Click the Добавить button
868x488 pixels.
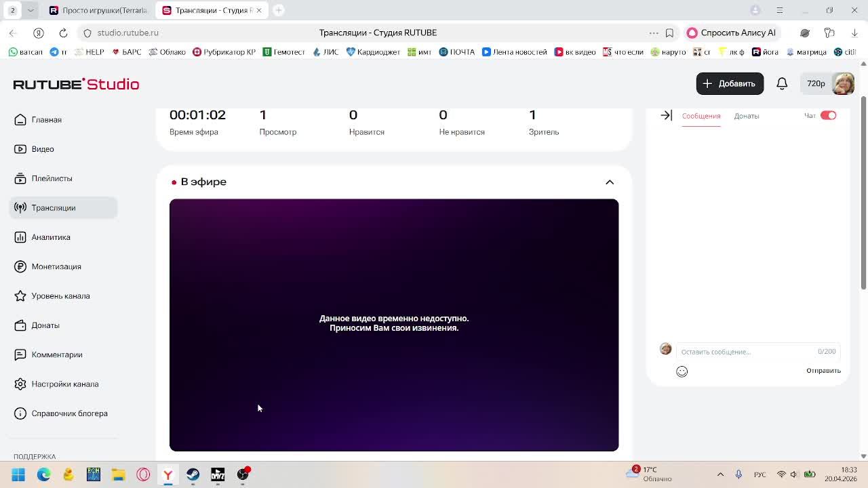click(730, 83)
